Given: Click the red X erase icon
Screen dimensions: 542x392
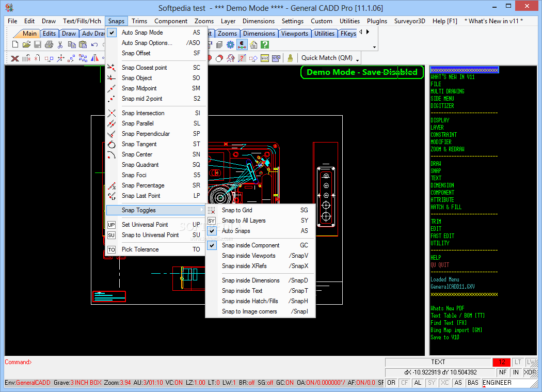Looking at the screenshot, I should point(15,58).
